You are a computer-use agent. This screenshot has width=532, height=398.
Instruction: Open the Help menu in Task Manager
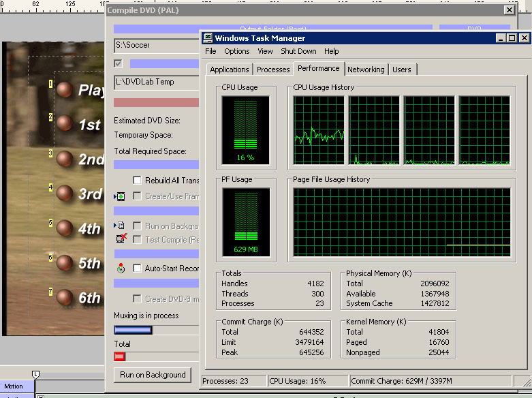[x=331, y=51]
